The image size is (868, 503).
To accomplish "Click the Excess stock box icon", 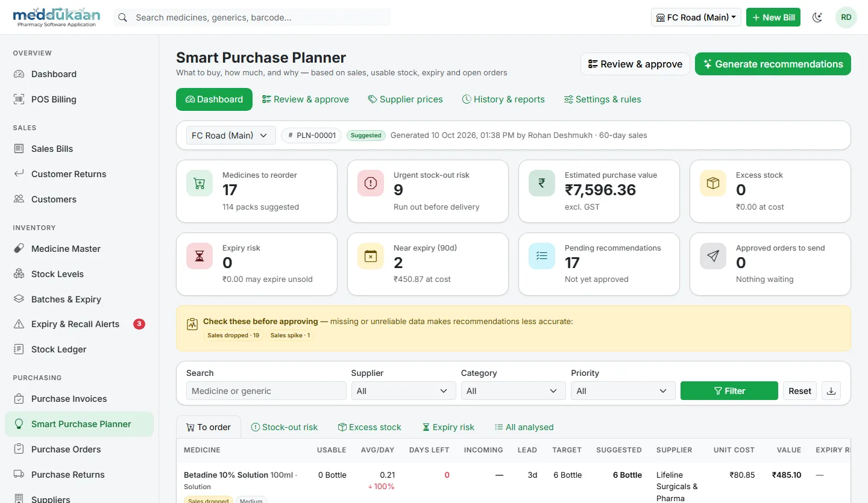I will pyautogui.click(x=713, y=183).
